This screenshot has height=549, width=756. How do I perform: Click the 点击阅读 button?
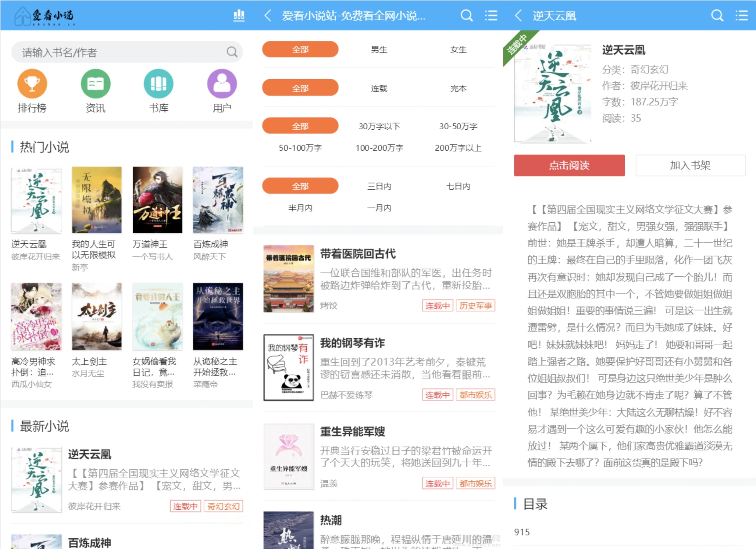(x=569, y=165)
